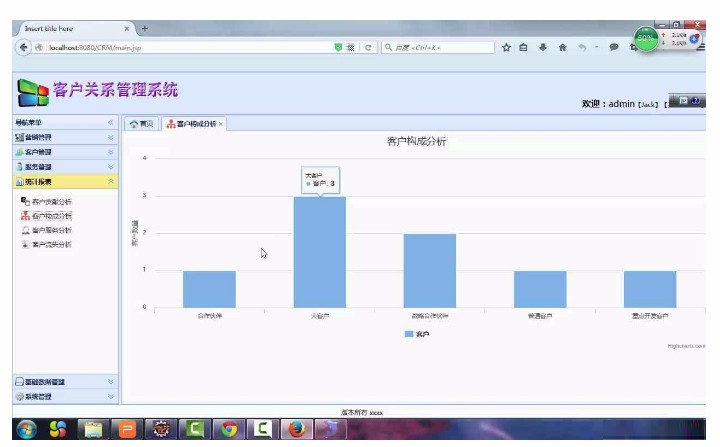Image resolution: width=720 pixels, height=447 pixels.
Task: Click the 客户构成分析 chart title
Action: pos(416,141)
